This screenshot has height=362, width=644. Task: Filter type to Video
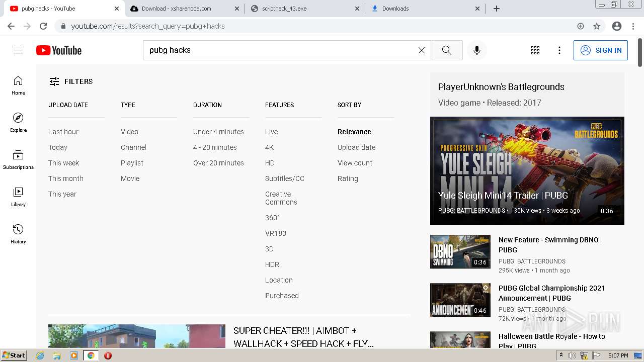pyautogui.click(x=129, y=132)
